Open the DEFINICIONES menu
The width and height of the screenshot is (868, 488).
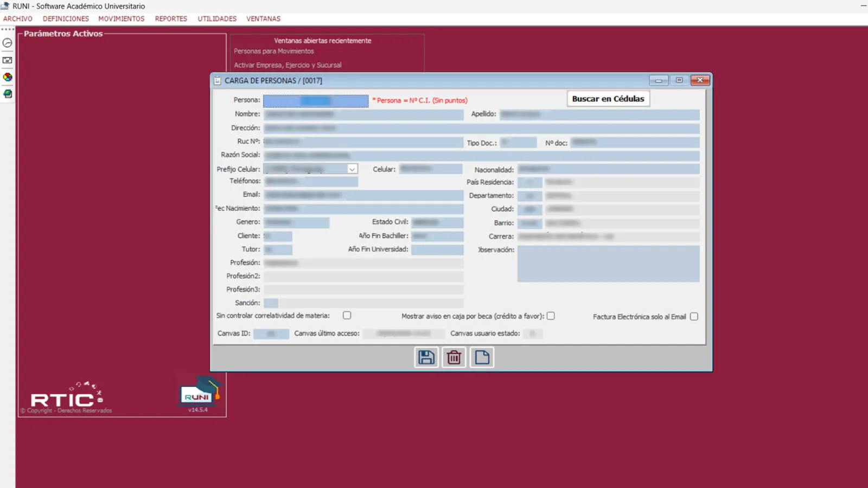[66, 18]
